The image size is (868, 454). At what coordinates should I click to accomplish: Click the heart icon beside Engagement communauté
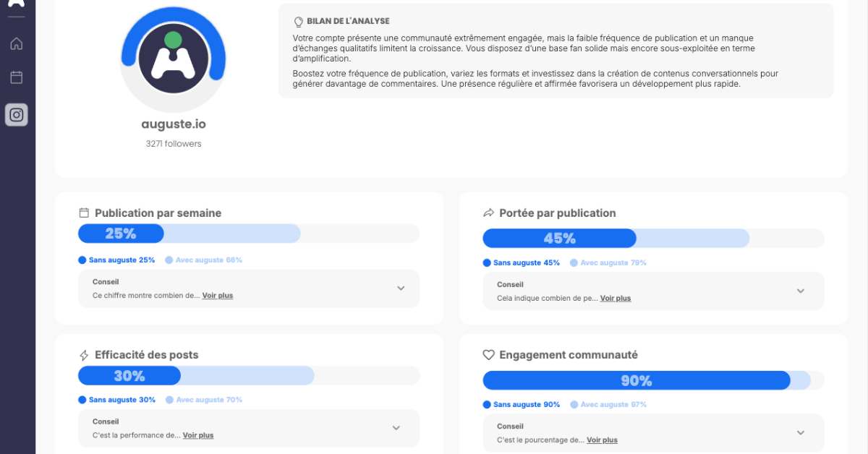pos(488,355)
